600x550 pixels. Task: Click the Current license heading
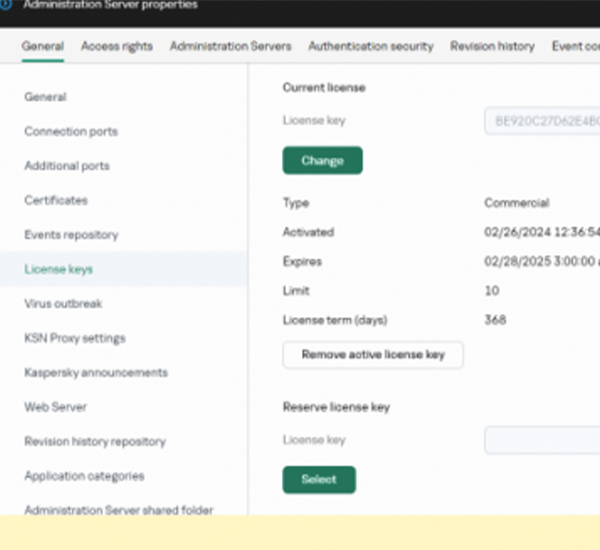click(324, 88)
